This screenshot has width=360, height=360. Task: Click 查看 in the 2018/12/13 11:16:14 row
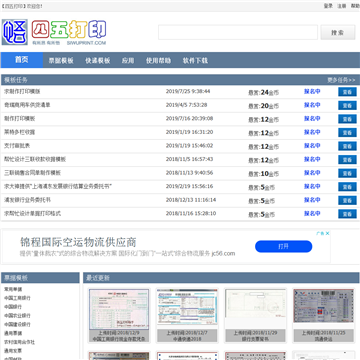(347, 200)
